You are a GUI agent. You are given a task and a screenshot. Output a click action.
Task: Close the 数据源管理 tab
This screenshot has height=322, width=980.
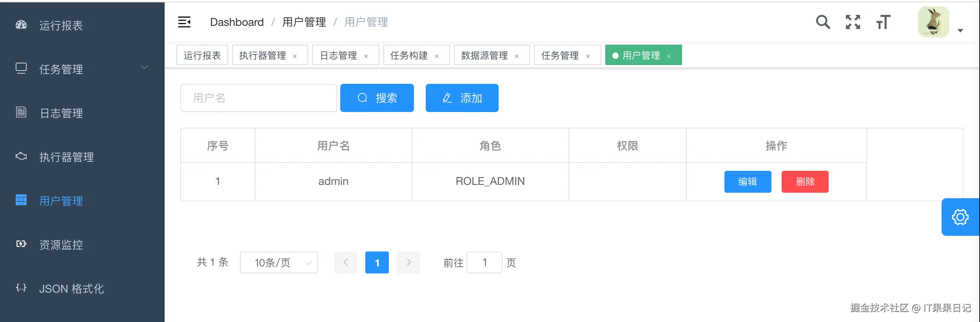coord(517,56)
